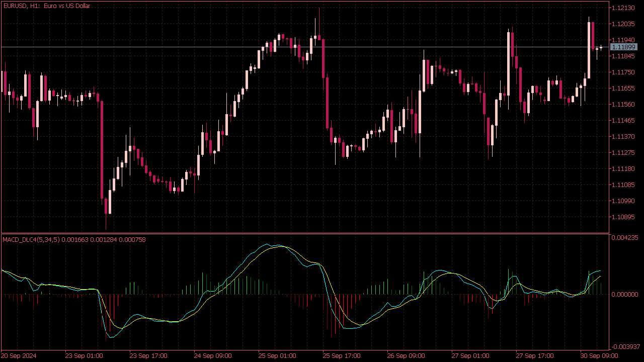644x362 pixels.
Task: Click the 25 Sep 01:00 time label
Action: [277, 356]
